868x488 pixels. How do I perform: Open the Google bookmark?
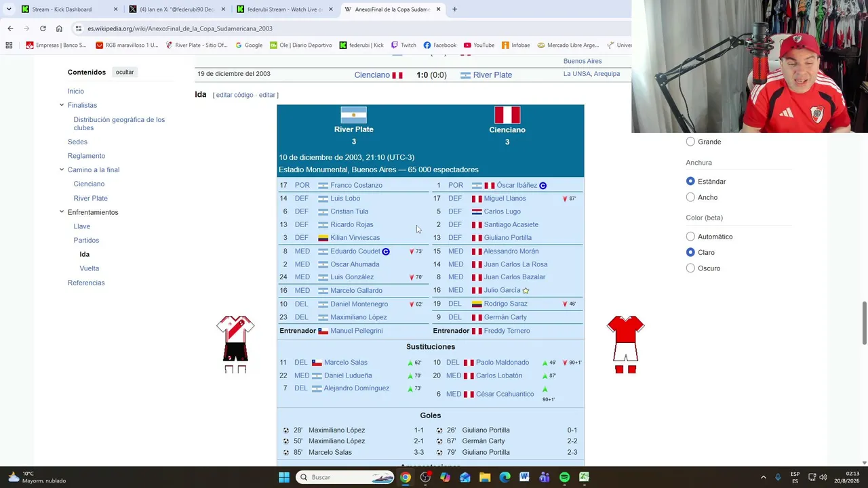[x=249, y=45]
